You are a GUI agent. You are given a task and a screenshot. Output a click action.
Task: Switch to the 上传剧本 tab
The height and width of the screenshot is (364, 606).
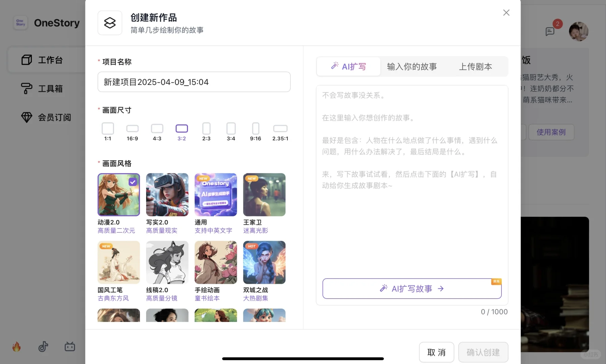click(x=475, y=66)
